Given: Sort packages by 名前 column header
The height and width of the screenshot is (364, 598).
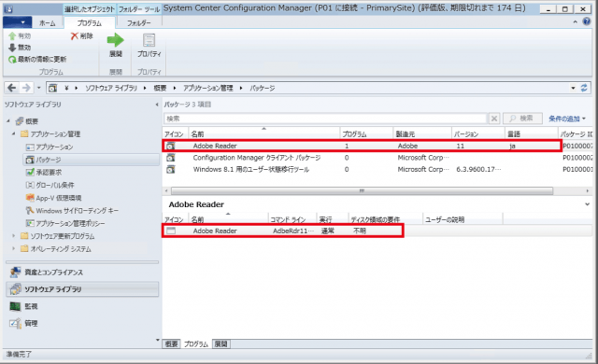Looking at the screenshot, I should (x=263, y=134).
